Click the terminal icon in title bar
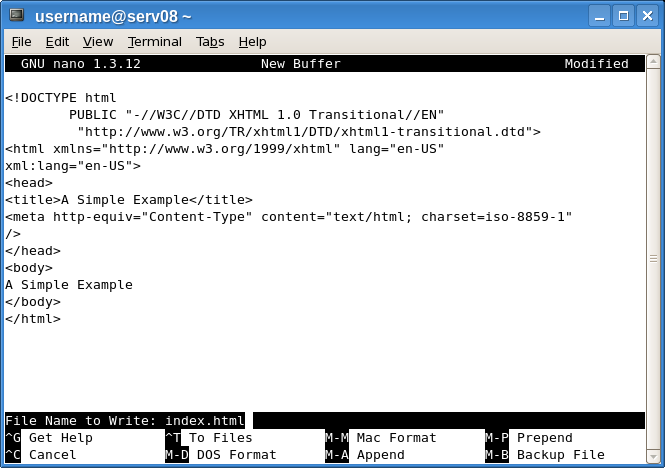The height and width of the screenshot is (468, 665). tap(17, 15)
